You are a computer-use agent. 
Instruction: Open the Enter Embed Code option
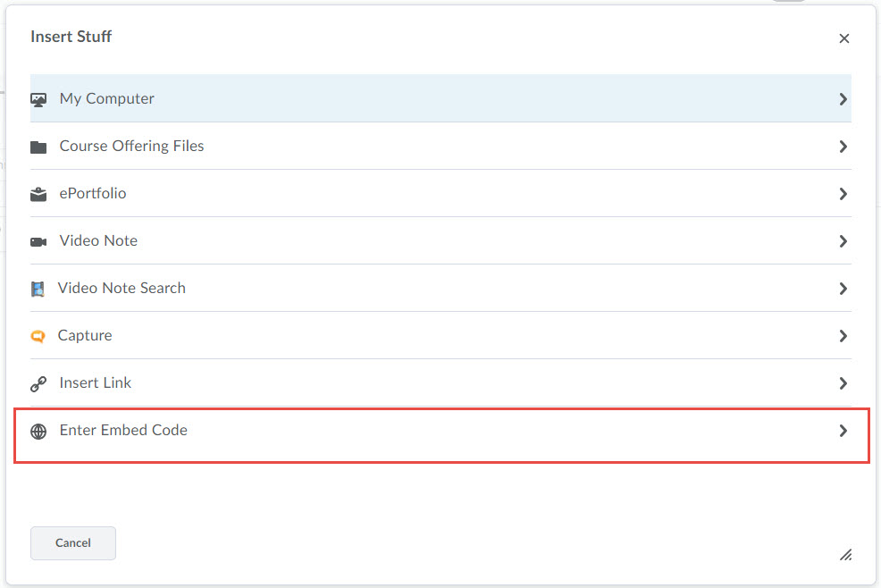click(x=123, y=430)
